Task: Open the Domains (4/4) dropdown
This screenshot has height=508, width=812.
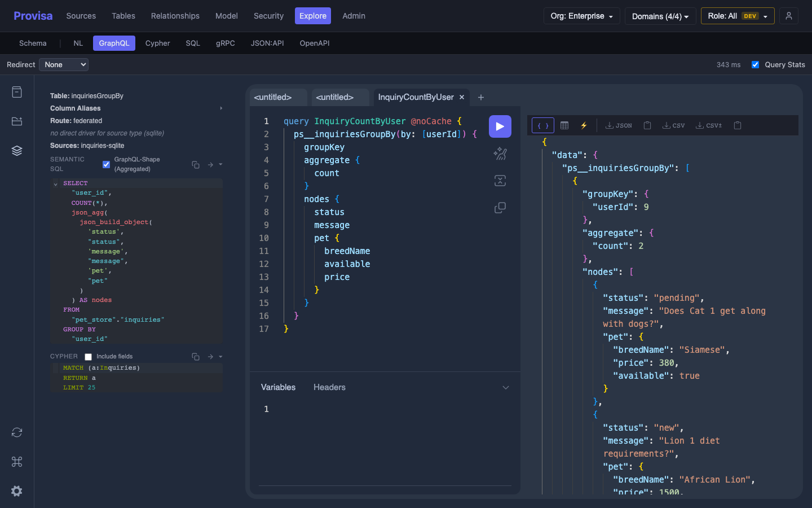Action: pos(660,16)
